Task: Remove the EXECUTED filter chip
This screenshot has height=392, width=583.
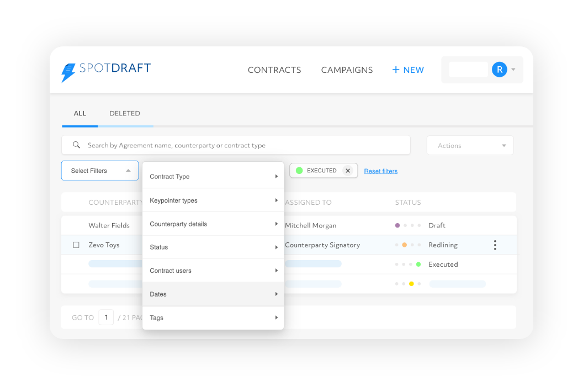Action: (348, 171)
